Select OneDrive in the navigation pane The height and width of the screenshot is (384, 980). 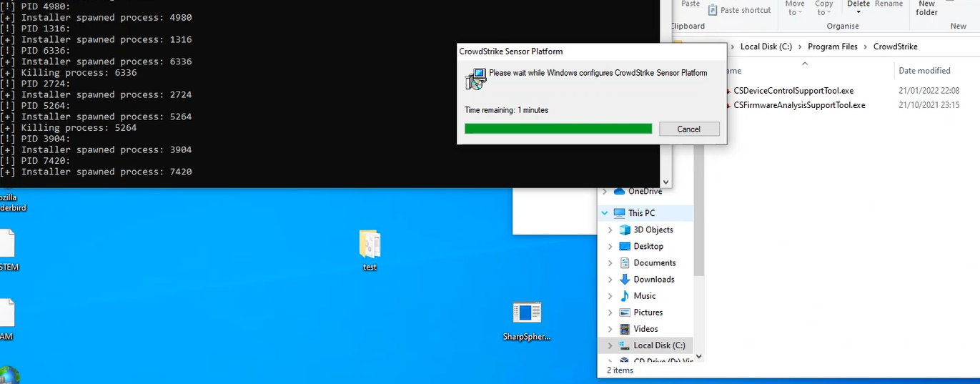[x=645, y=191]
